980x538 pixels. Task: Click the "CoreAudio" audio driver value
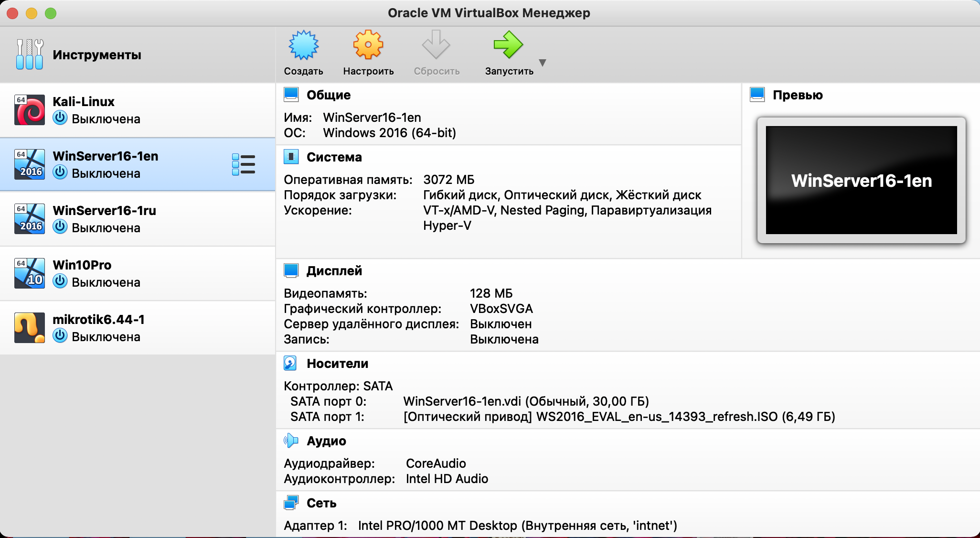(x=436, y=463)
